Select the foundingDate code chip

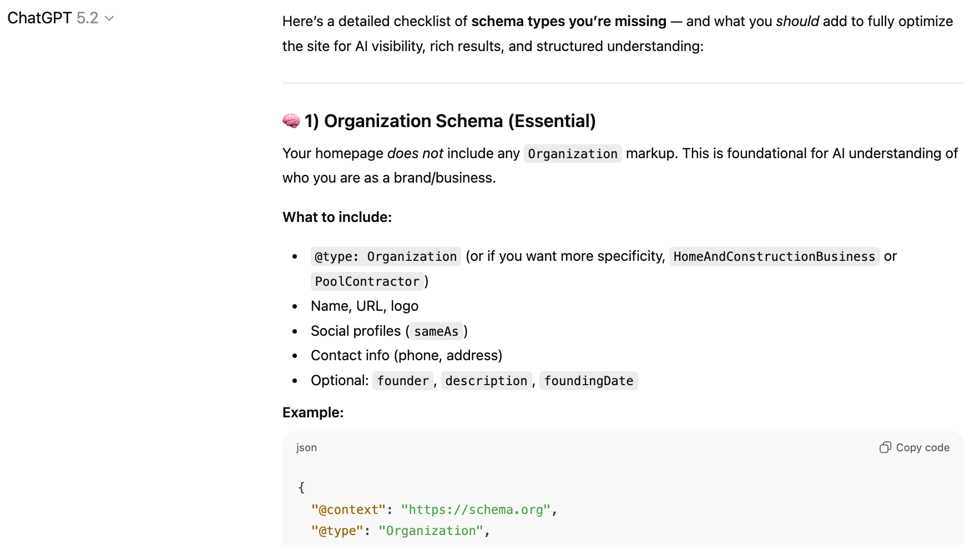[588, 381]
